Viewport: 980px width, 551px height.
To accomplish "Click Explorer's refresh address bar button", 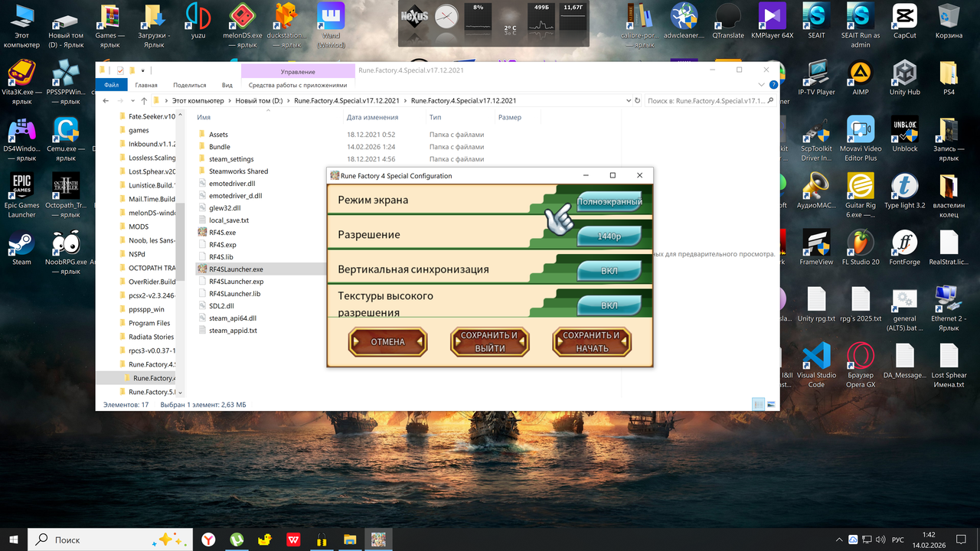I will (x=637, y=100).
